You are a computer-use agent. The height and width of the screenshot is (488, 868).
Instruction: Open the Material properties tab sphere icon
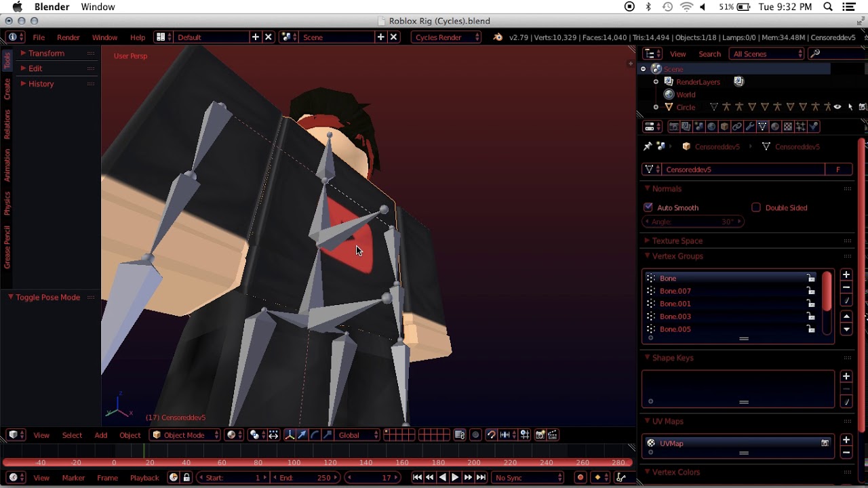775,127
